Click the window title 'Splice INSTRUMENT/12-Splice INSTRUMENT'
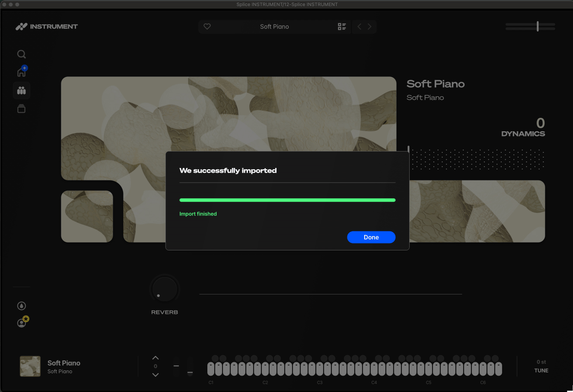The height and width of the screenshot is (392, 573). coord(287,4)
